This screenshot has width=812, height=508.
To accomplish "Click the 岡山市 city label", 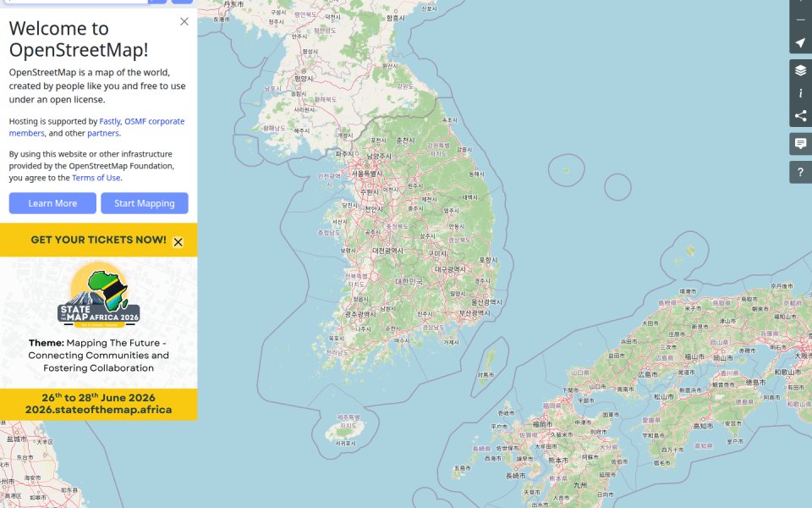I will 723,358.
